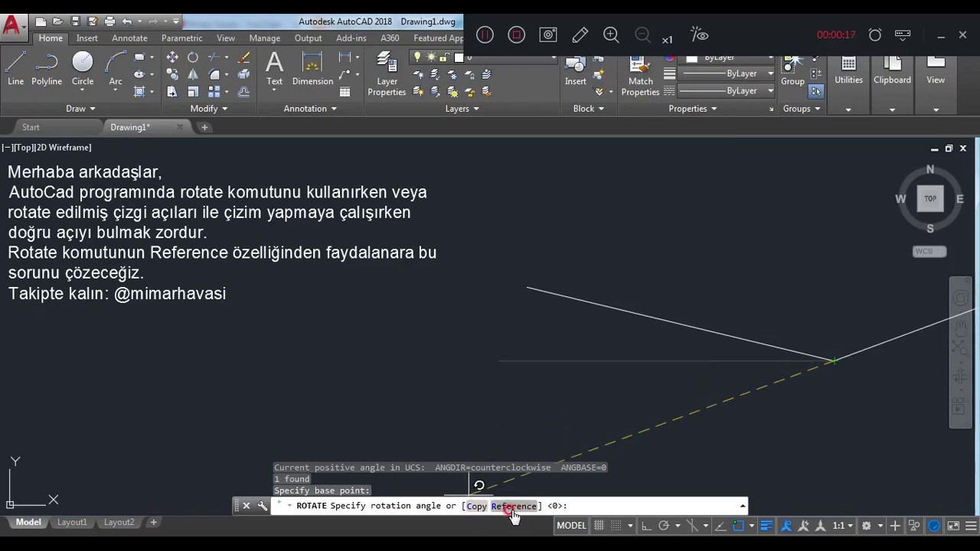Toggle lineweight display in status bar
Viewport: 980px width, 551px height.
pos(766,526)
